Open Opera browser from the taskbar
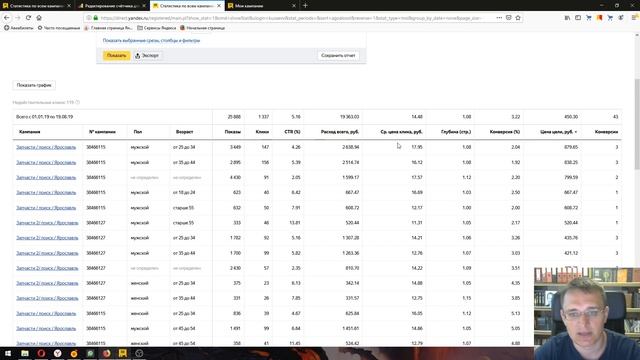 [41, 353]
